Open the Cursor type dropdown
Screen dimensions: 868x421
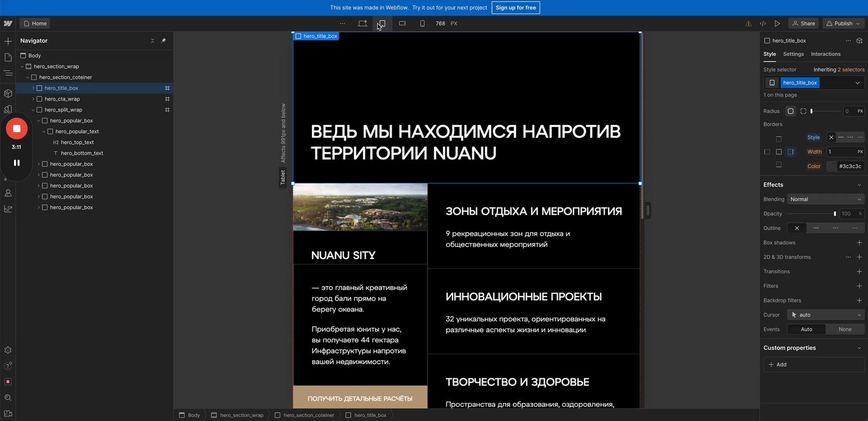coord(825,315)
